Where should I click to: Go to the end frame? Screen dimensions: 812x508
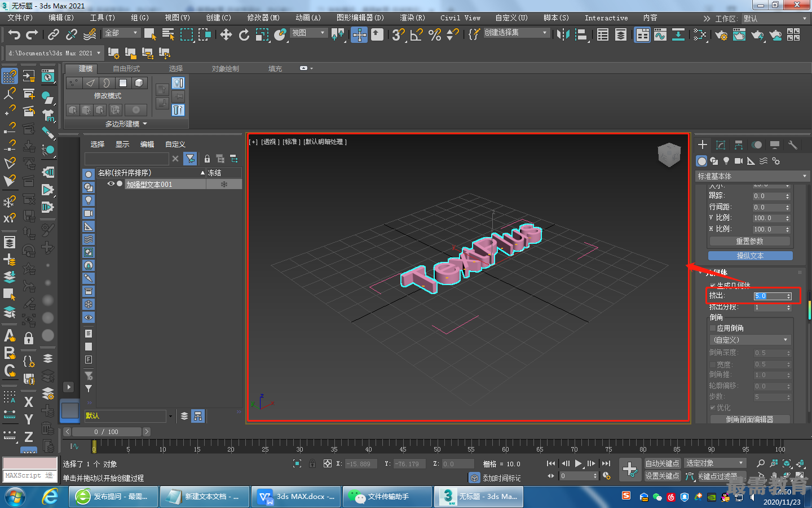[606, 463]
